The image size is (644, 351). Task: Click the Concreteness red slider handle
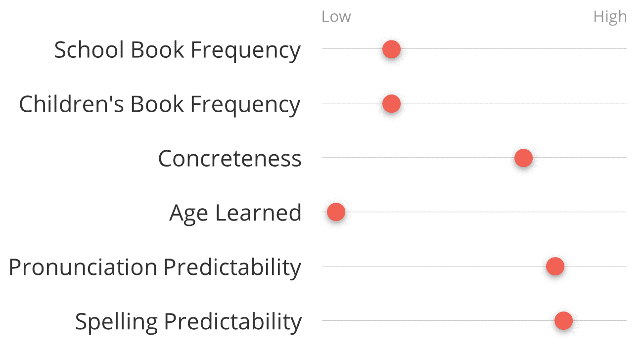[x=523, y=158]
